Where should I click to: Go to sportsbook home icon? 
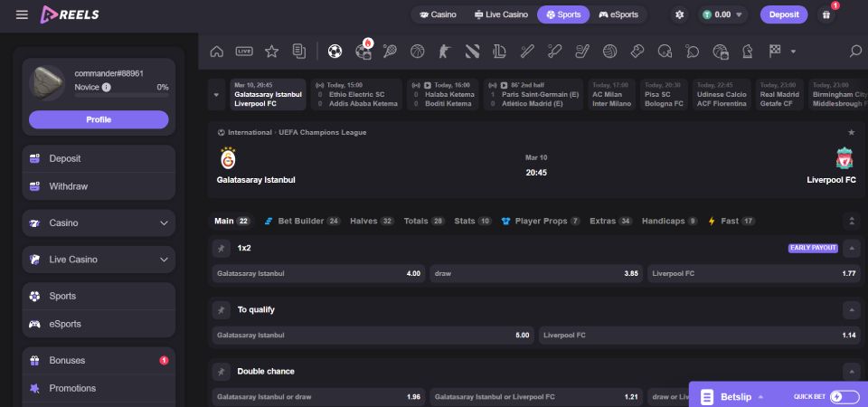coord(217,52)
